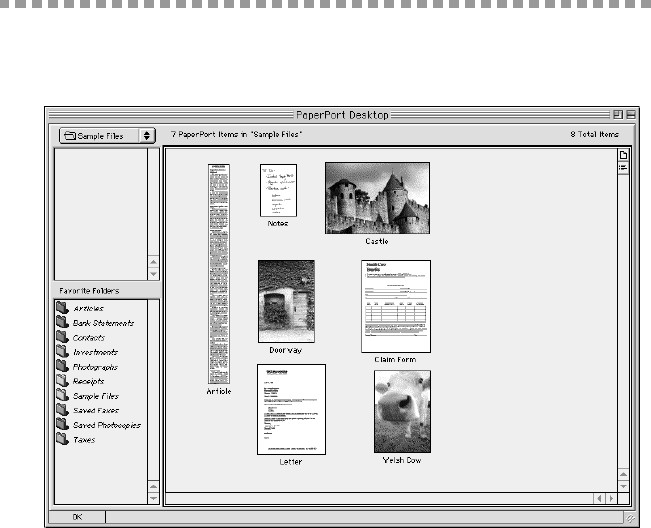Click '7 PaperPort Items in Sample Files' text
This screenshot has height=528, width=651.
(236, 134)
